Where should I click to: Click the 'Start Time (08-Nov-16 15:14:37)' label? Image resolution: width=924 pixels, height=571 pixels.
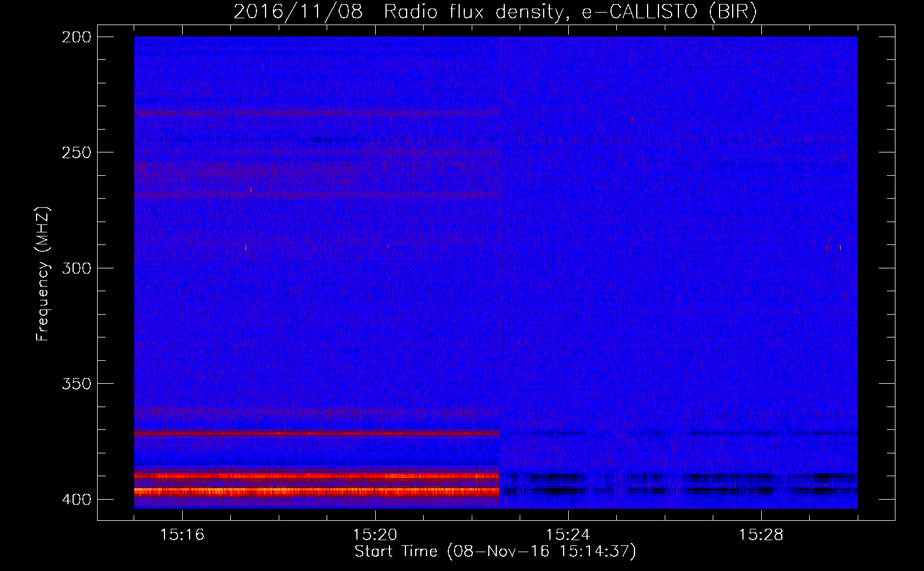[x=495, y=552]
